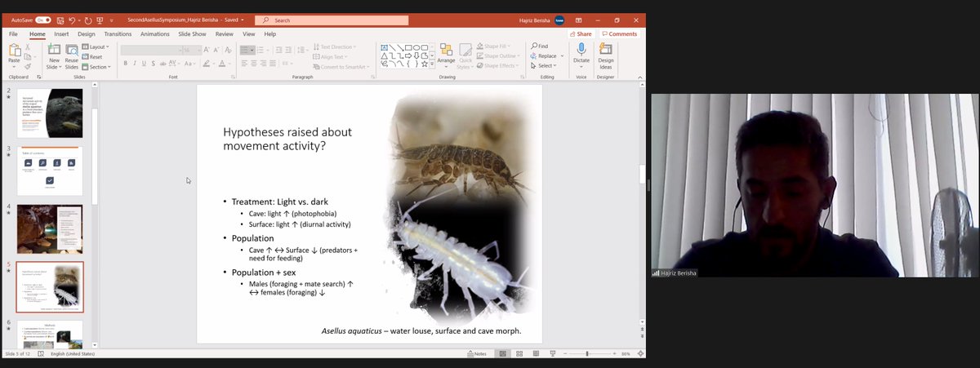Switch to the Insert tab
Image resolution: width=980 pixels, height=368 pixels.
click(x=61, y=34)
